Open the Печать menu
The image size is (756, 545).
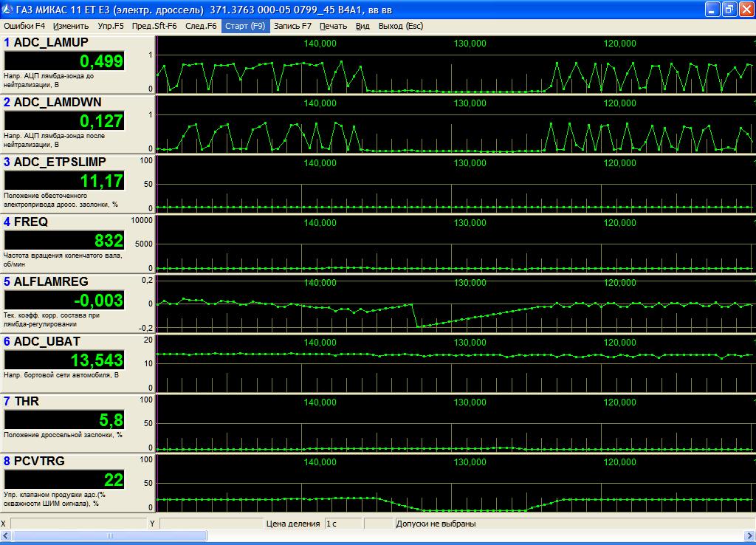[333, 26]
